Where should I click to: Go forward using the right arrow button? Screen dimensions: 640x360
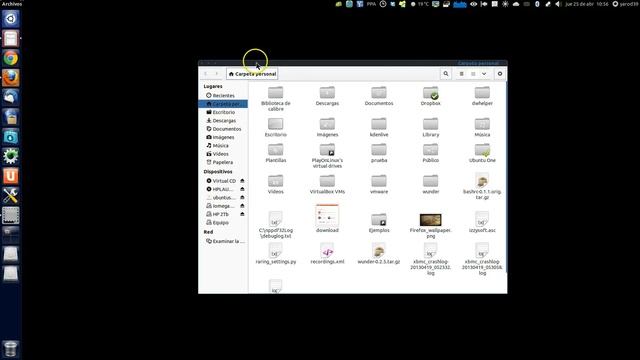217,74
